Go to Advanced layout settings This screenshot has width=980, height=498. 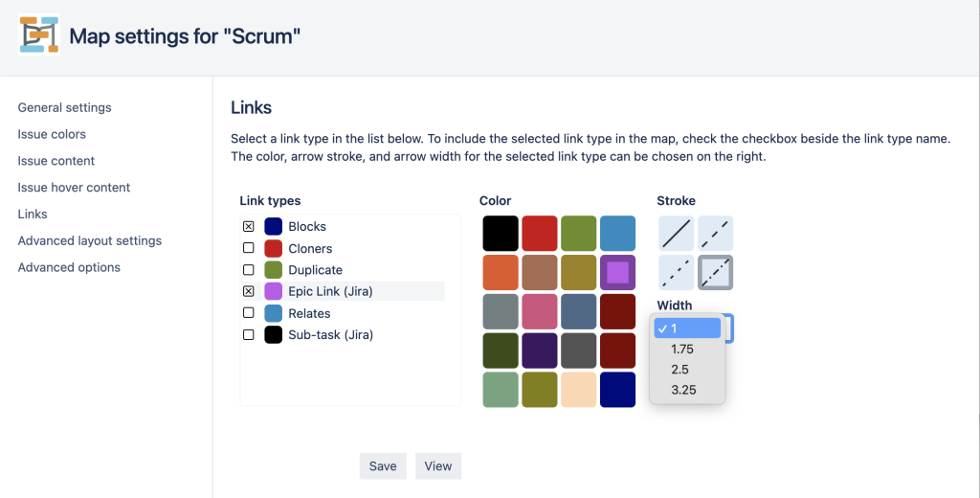pyautogui.click(x=89, y=241)
